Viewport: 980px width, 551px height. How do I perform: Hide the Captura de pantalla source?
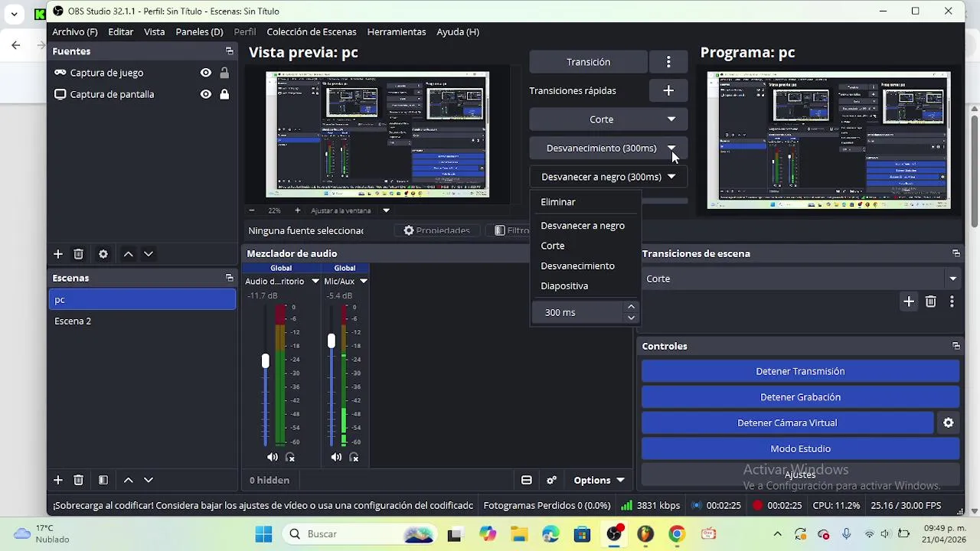[205, 94]
